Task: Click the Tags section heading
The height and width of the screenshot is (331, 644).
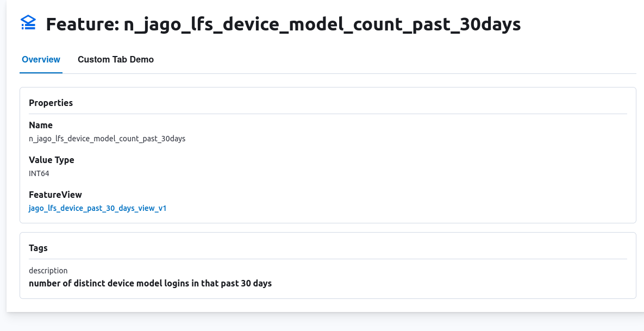Action: pyautogui.click(x=38, y=248)
